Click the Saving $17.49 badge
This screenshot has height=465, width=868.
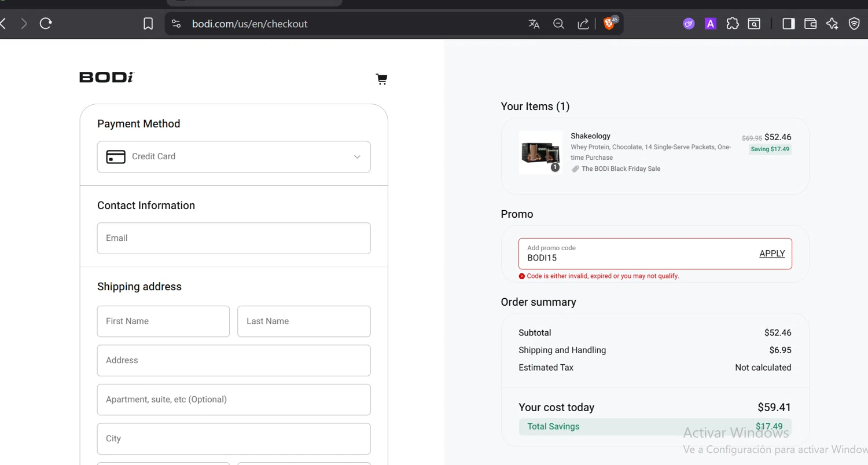(770, 149)
